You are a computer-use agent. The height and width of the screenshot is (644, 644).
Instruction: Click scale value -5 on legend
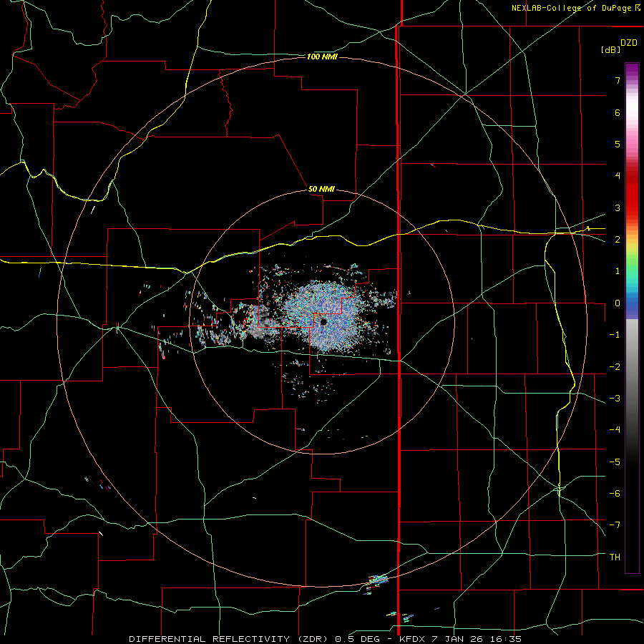coord(615,462)
